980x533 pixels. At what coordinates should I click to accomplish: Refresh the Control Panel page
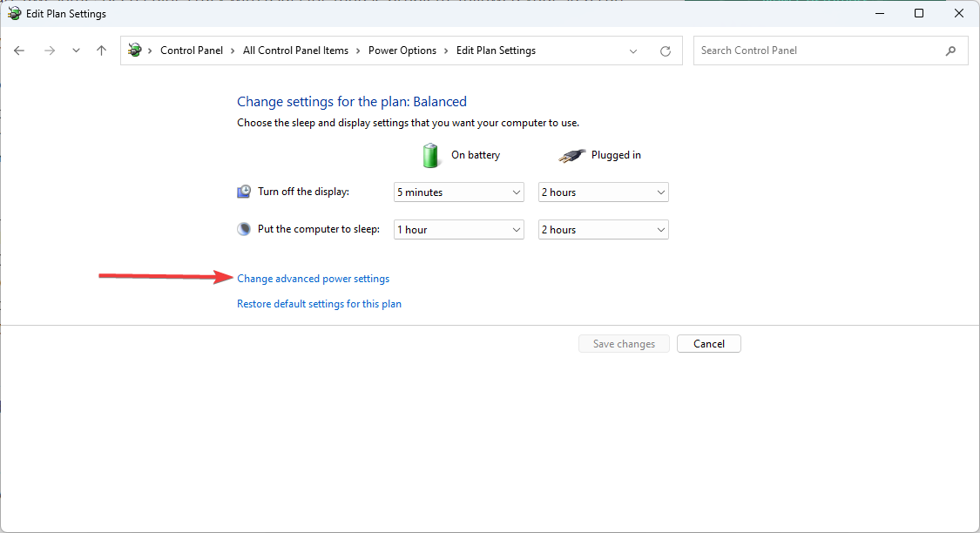[666, 51]
